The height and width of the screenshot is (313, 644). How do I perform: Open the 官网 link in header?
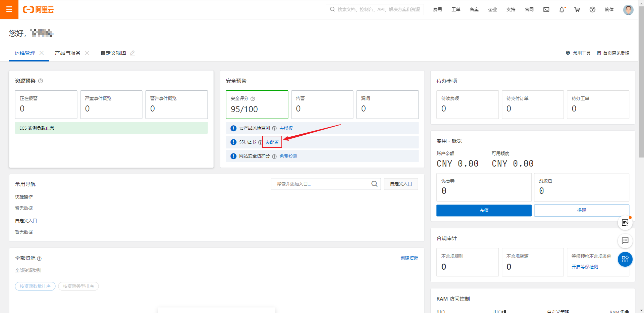[x=529, y=9]
